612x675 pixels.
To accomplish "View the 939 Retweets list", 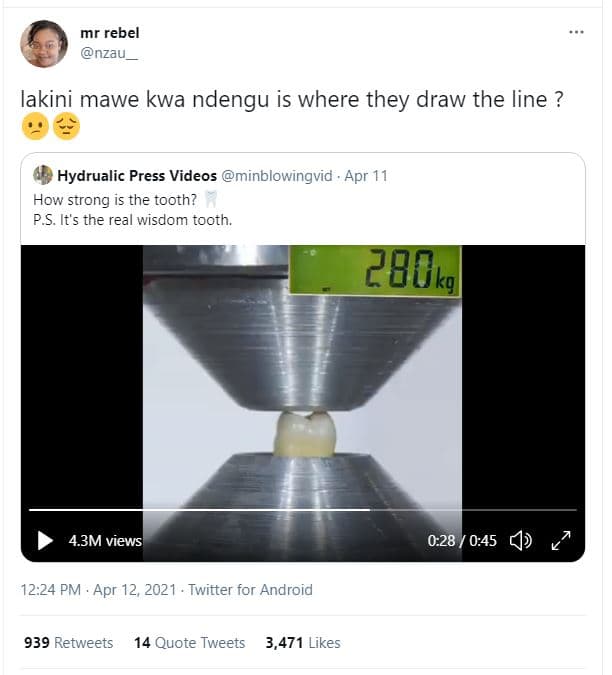I will click(x=68, y=643).
